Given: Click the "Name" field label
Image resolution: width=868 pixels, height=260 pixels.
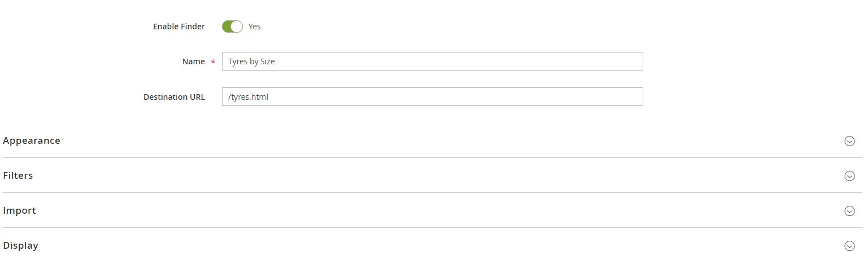Looking at the screenshot, I should click(x=193, y=61).
